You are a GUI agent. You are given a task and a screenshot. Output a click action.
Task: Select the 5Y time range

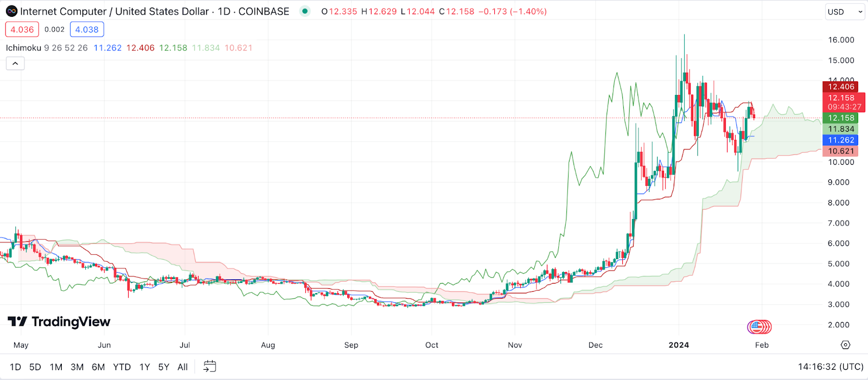pyautogui.click(x=163, y=367)
